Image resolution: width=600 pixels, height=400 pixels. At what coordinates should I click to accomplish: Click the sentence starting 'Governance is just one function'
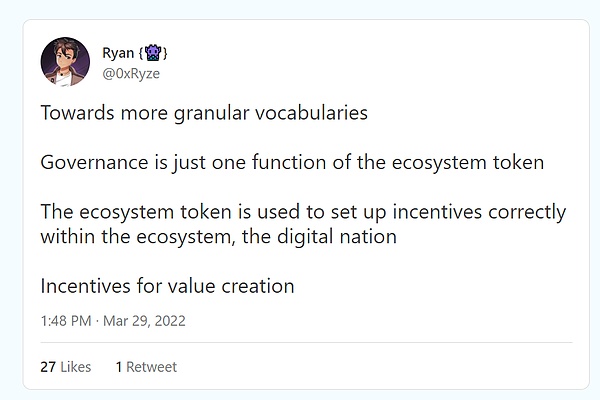click(292, 163)
